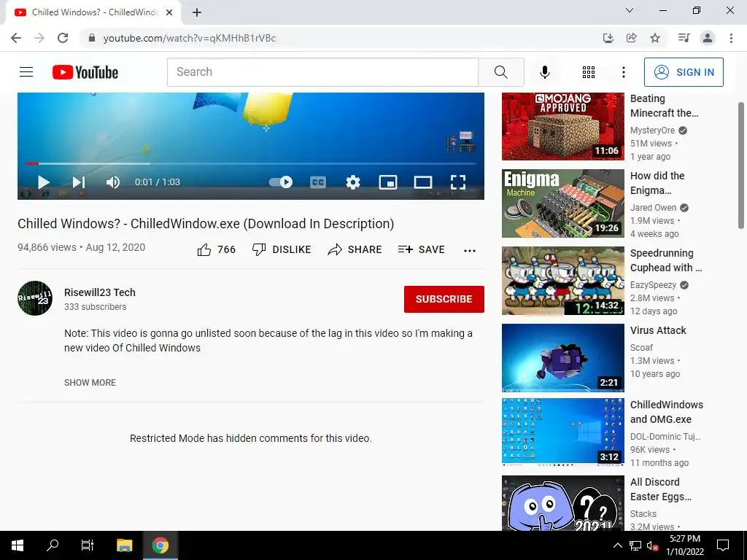Open the taskbar volume icon
The image size is (747, 560).
point(653,545)
